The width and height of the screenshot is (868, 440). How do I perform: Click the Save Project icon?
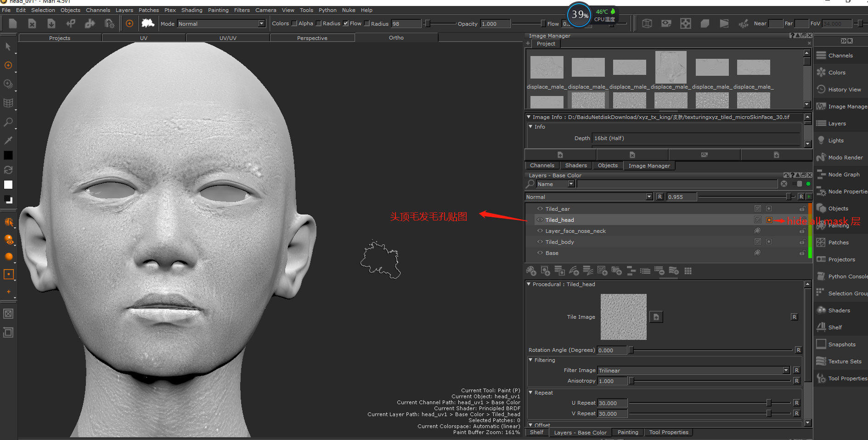tap(51, 23)
